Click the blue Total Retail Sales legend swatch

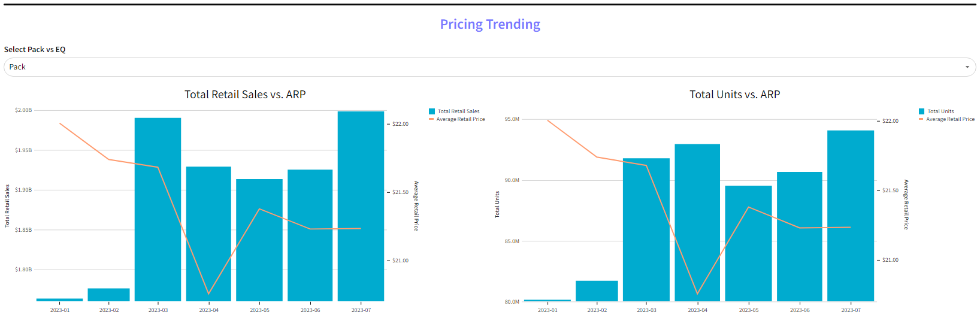tap(432, 111)
